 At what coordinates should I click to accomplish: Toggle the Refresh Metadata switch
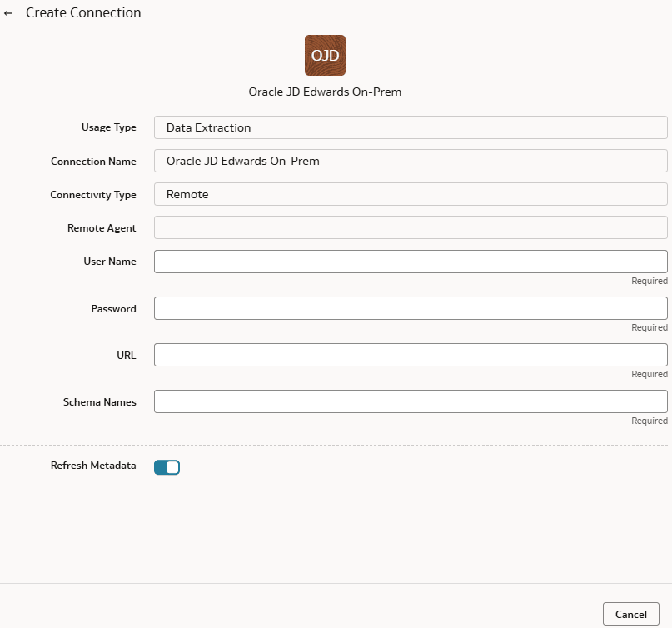point(167,467)
